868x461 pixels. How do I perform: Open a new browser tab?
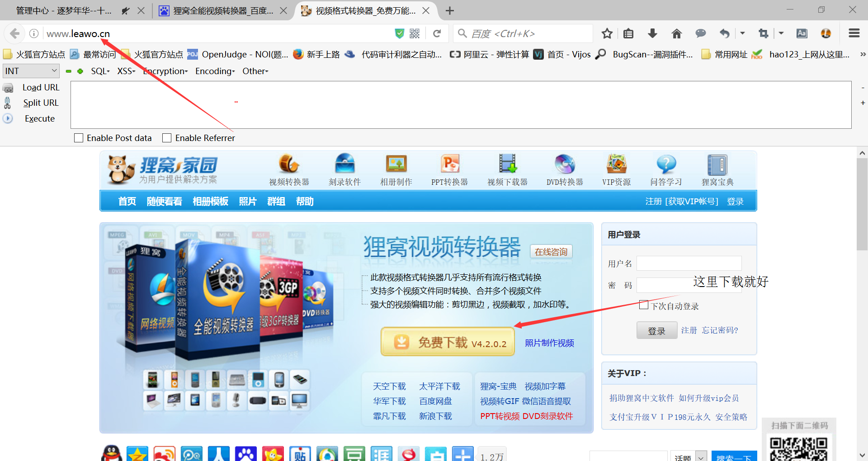449,10
